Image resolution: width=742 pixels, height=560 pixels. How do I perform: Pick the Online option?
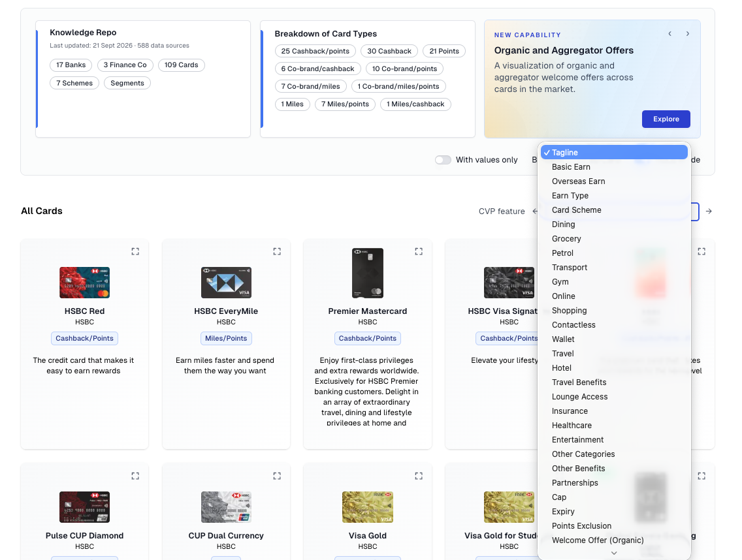point(614,296)
